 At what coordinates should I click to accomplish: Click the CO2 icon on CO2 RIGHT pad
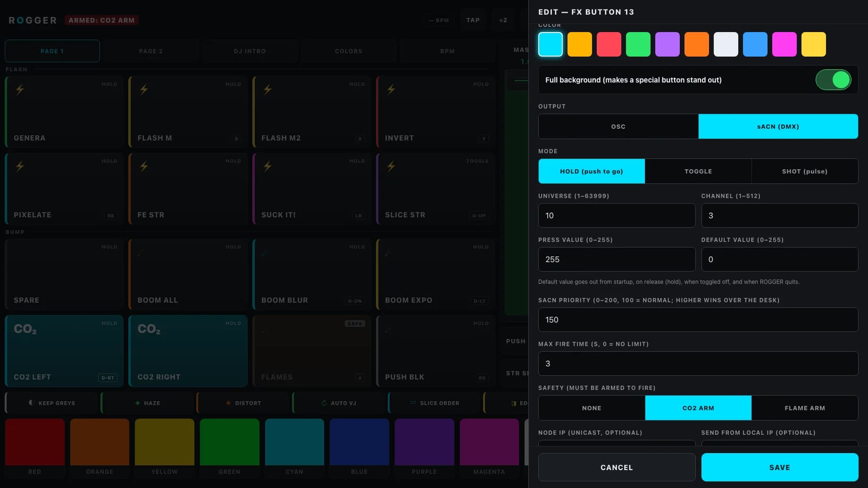click(149, 329)
